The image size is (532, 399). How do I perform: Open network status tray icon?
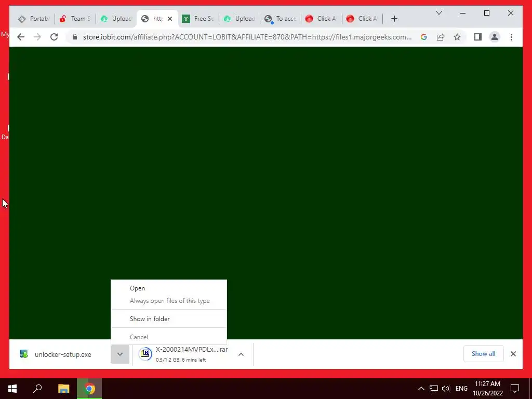point(433,389)
